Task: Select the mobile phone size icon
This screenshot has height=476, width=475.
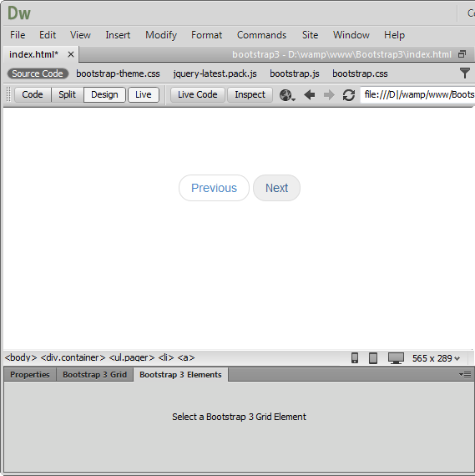Action: (x=355, y=358)
